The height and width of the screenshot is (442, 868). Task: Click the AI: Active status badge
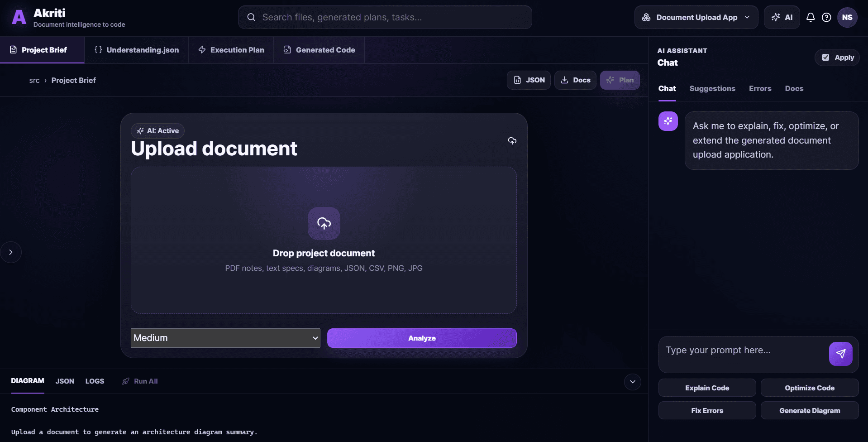[x=157, y=131]
